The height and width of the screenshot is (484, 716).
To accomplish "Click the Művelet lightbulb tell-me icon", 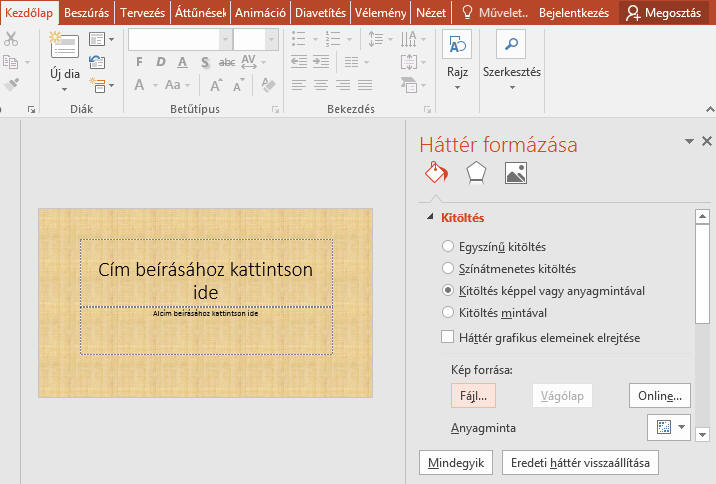I will [466, 12].
